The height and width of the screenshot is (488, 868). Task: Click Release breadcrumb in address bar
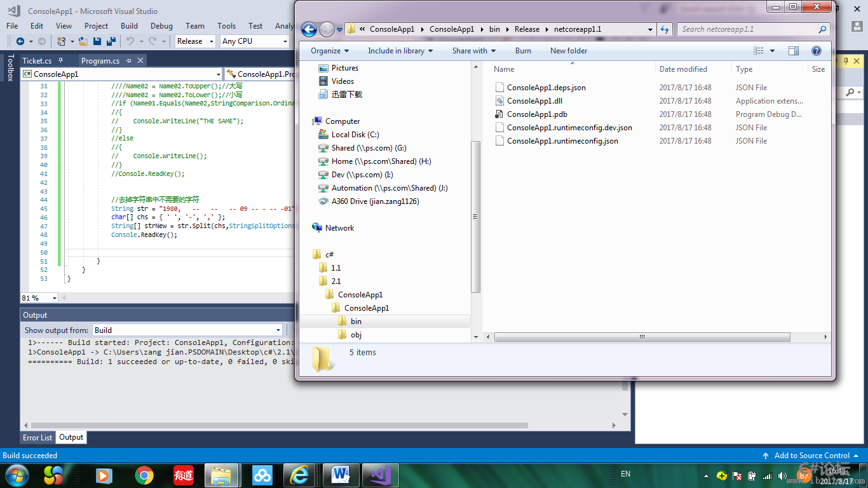point(527,29)
